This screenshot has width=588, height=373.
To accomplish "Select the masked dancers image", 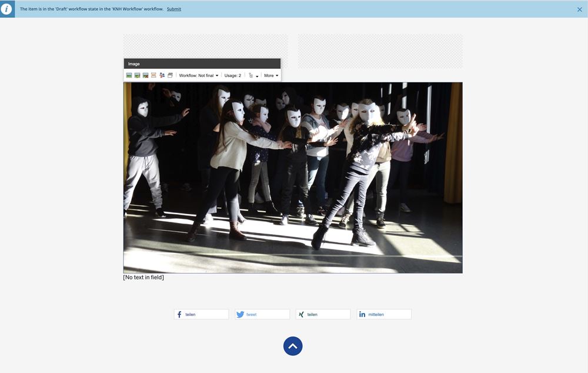I will 293,177.
